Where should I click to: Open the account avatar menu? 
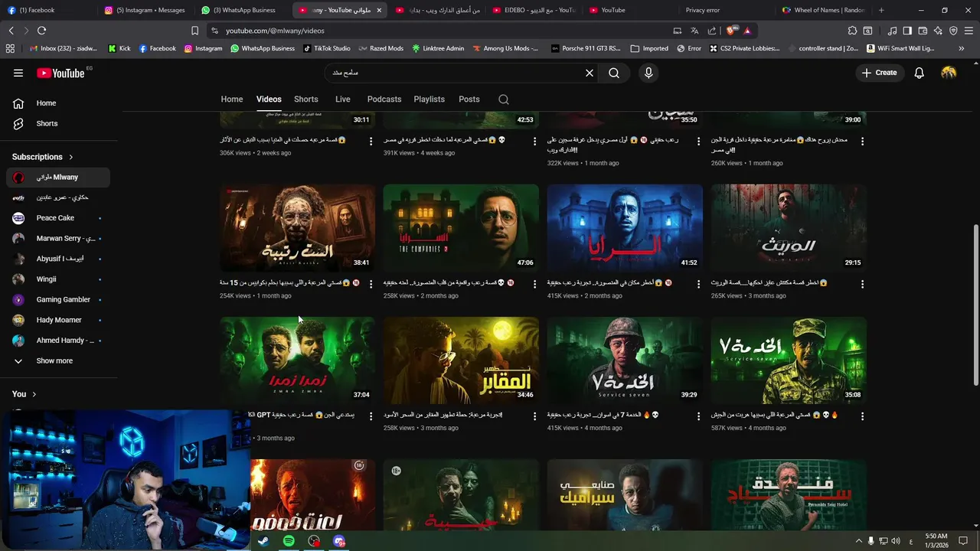949,73
